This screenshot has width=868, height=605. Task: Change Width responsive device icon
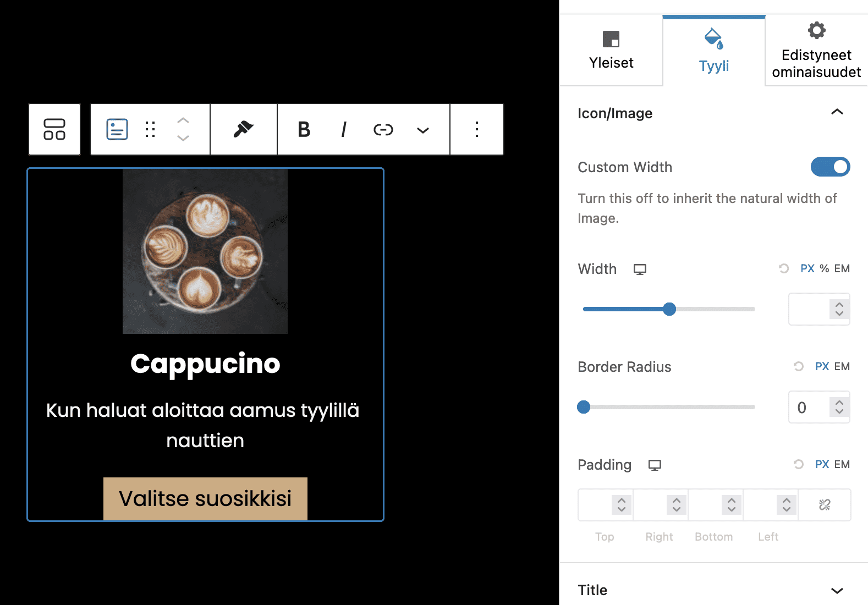click(640, 269)
